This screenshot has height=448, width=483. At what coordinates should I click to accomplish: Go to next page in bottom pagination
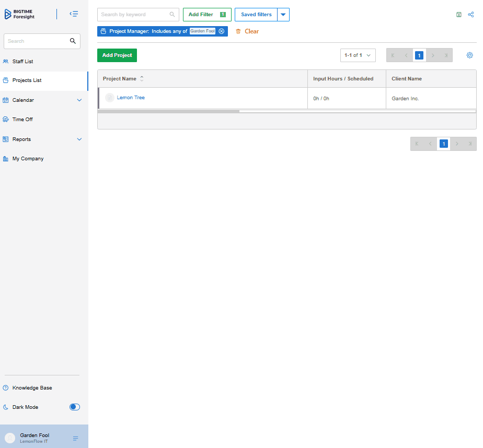tap(457, 144)
